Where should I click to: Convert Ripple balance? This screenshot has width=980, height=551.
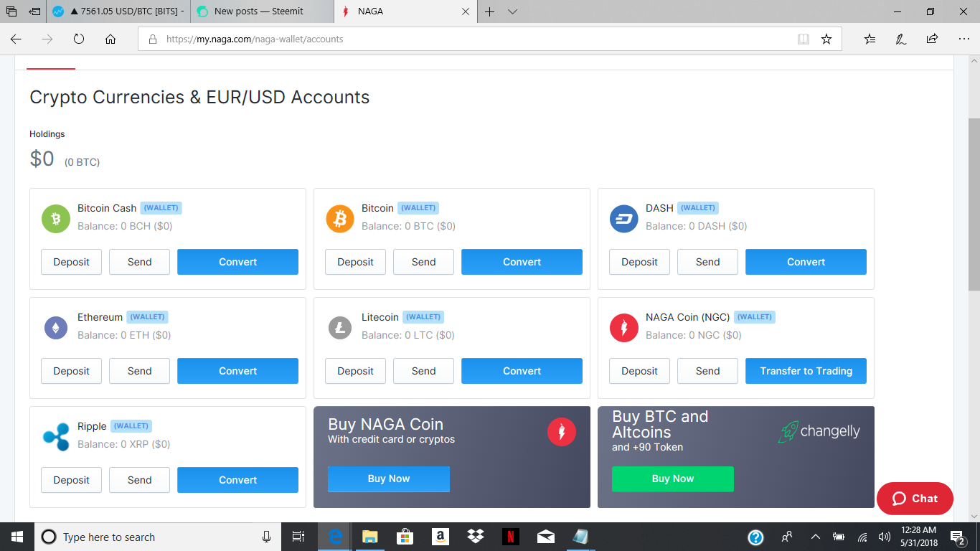[237, 480]
